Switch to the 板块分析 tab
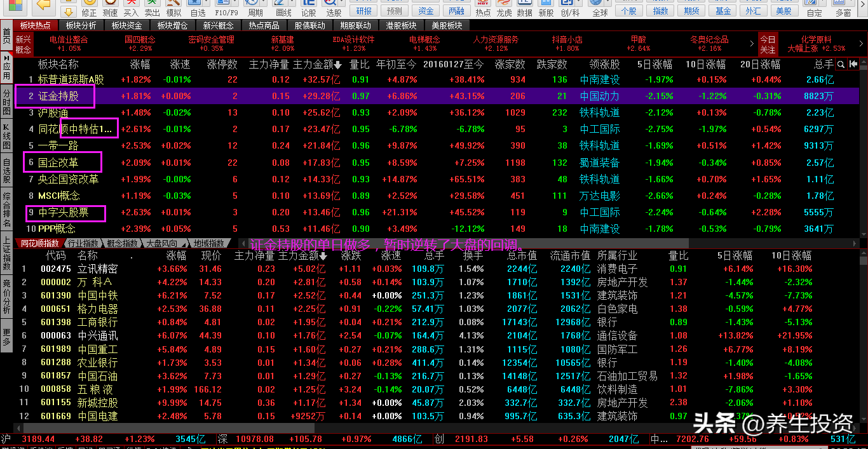This screenshot has width=868, height=449. [81, 25]
